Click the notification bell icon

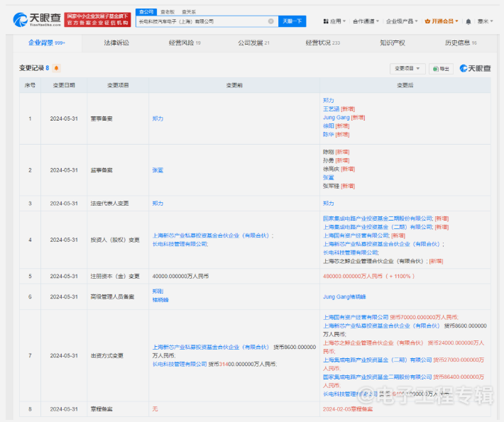click(x=469, y=21)
